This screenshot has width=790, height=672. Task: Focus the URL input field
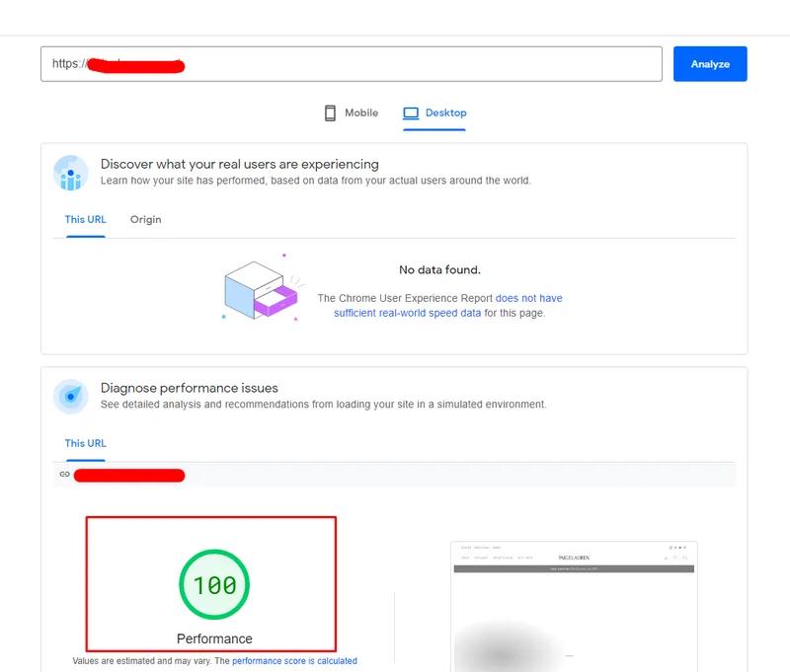click(352, 64)
